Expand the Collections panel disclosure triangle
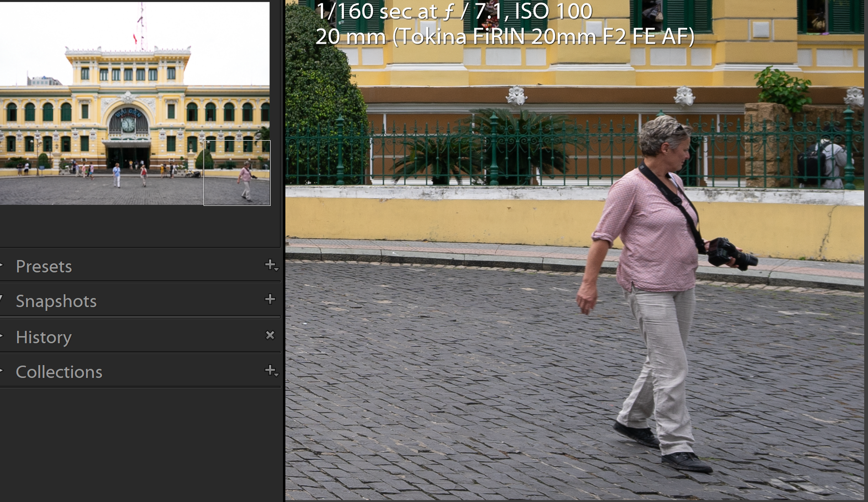This screenshot has height=502, width=868. (2, 371)
